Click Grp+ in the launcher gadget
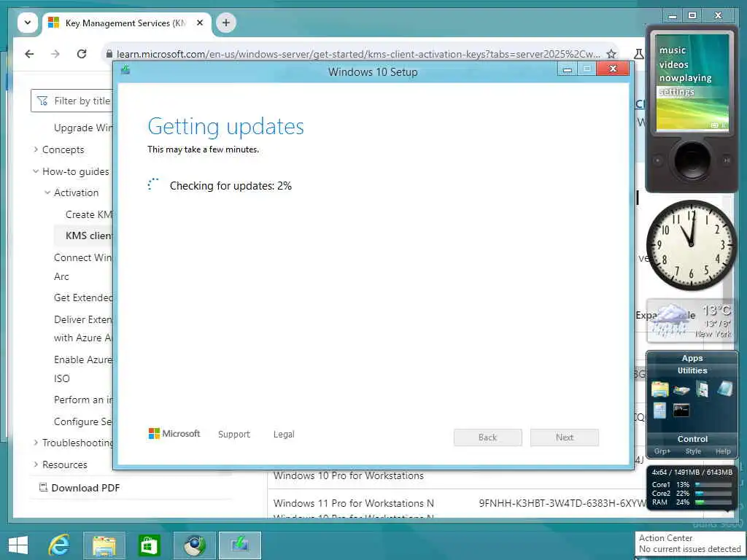The height and width of the screenshot is (560, 747). [662, 451]
